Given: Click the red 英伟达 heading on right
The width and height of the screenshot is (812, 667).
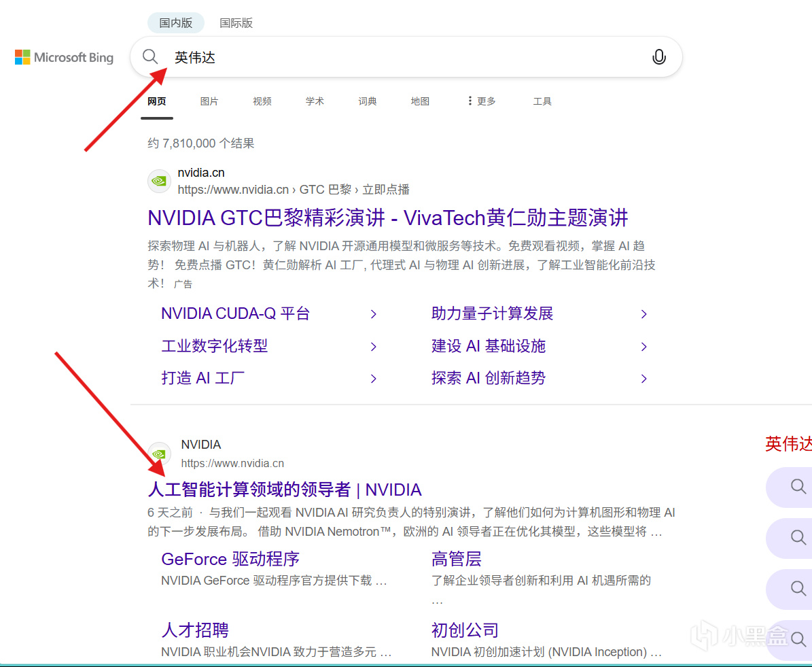Looking at the screenshot, I should point(788,444).
